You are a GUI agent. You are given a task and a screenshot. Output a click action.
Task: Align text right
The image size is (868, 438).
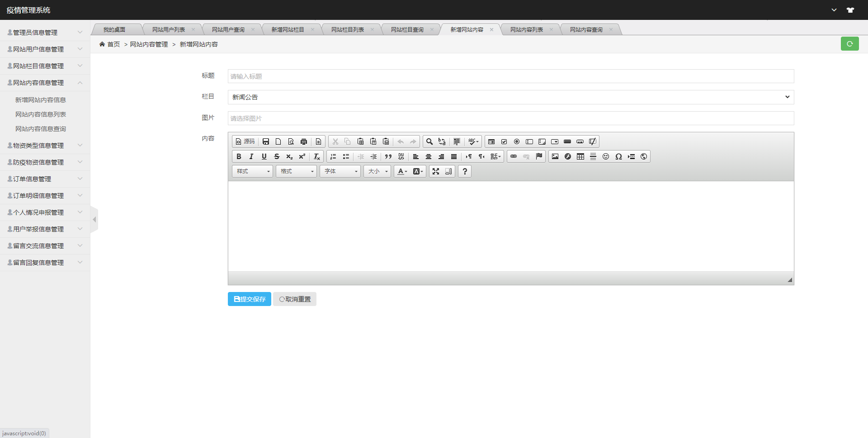click(441, 156)
